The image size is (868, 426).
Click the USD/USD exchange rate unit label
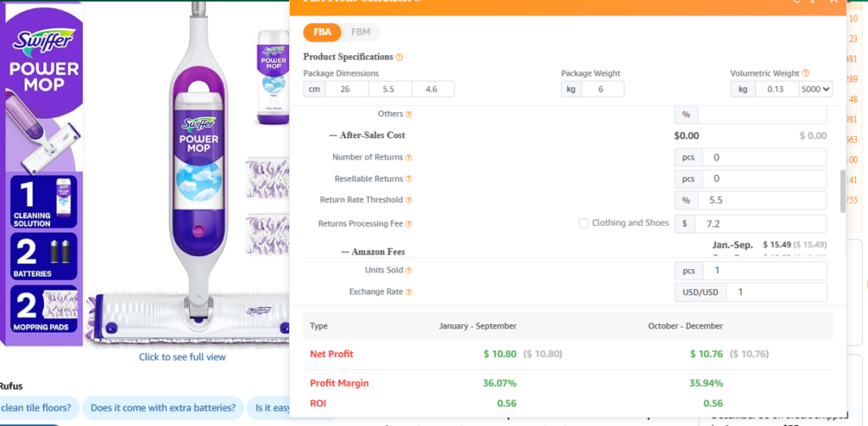[700, 292]
